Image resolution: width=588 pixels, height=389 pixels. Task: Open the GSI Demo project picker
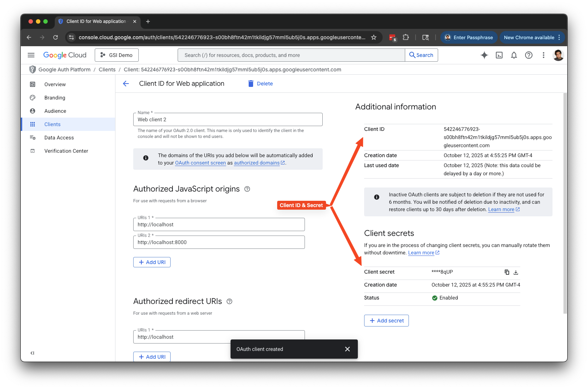click(x=117, y=55)
